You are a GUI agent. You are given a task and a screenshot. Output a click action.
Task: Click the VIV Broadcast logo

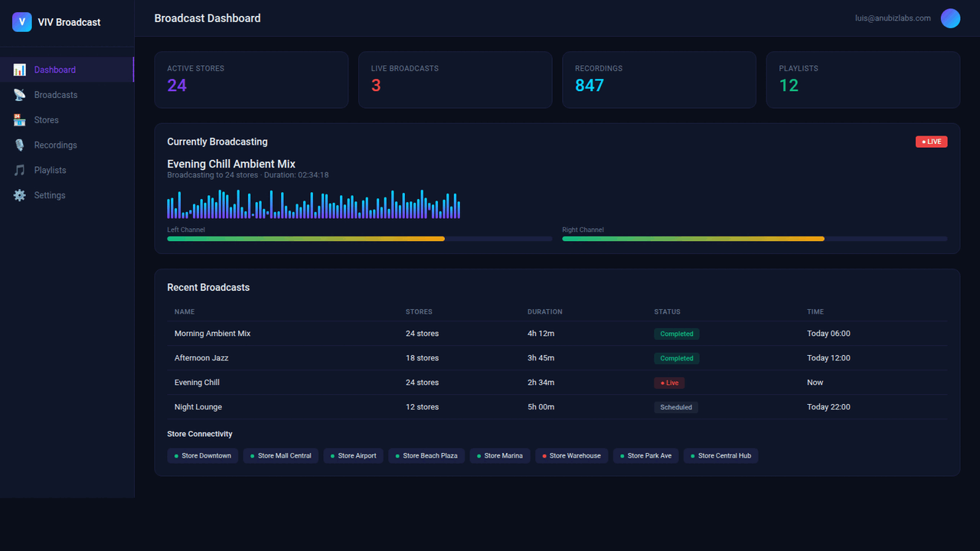[x=55, y=21]
